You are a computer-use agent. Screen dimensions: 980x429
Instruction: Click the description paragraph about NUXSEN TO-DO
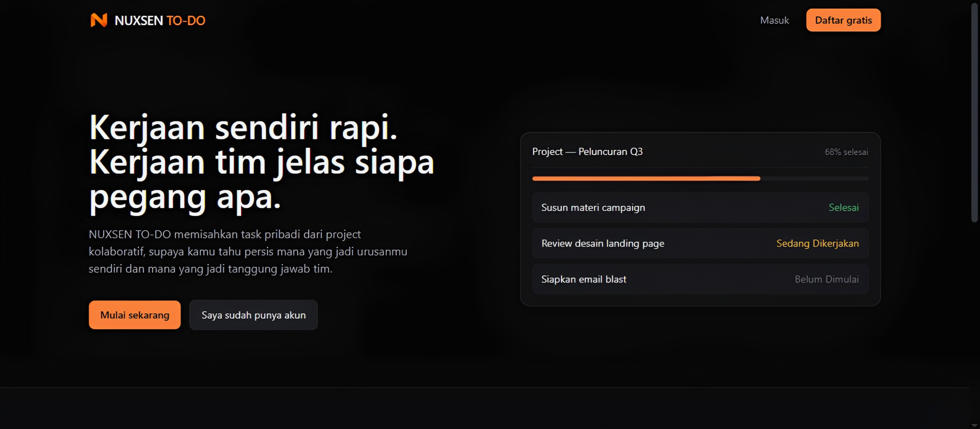point(248,251)
